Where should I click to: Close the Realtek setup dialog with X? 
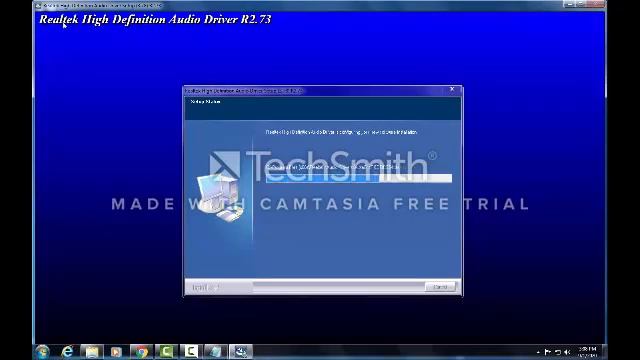point(452,89)
